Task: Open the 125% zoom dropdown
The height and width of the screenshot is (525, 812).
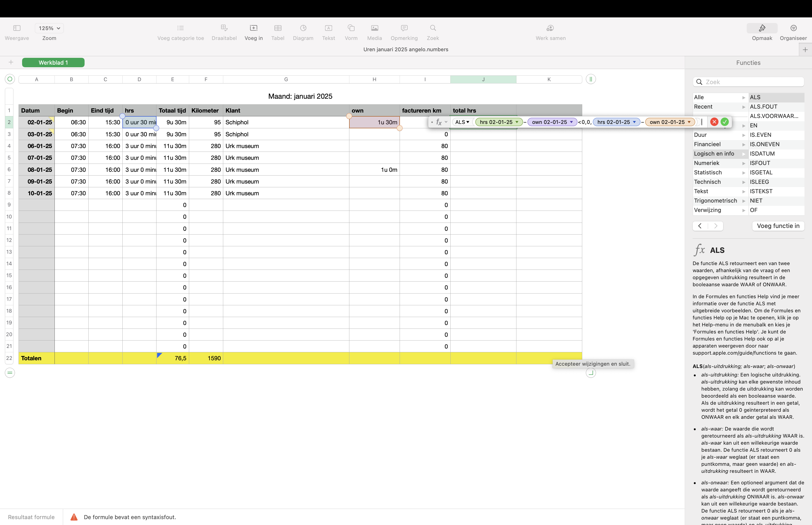Action: 49,28
